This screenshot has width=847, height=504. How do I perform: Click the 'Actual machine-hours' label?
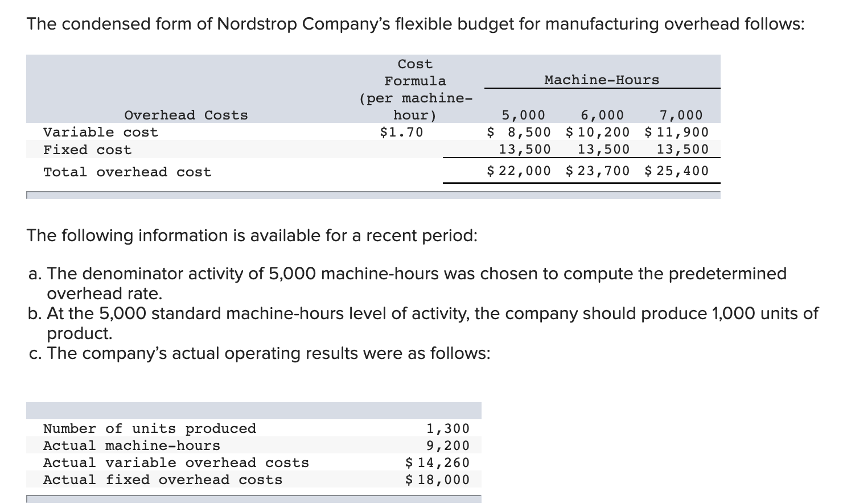click(131, 445)
